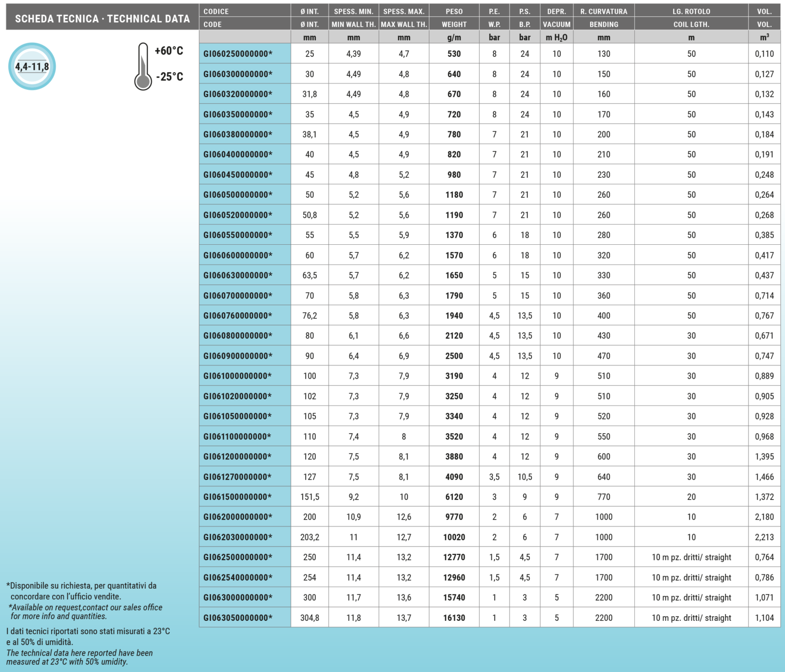The height and width of the screenshot is (672, 785).
Task: Click the PESO / WEIGHT column header
Action: pyautogui.click(x=454, y=17)
